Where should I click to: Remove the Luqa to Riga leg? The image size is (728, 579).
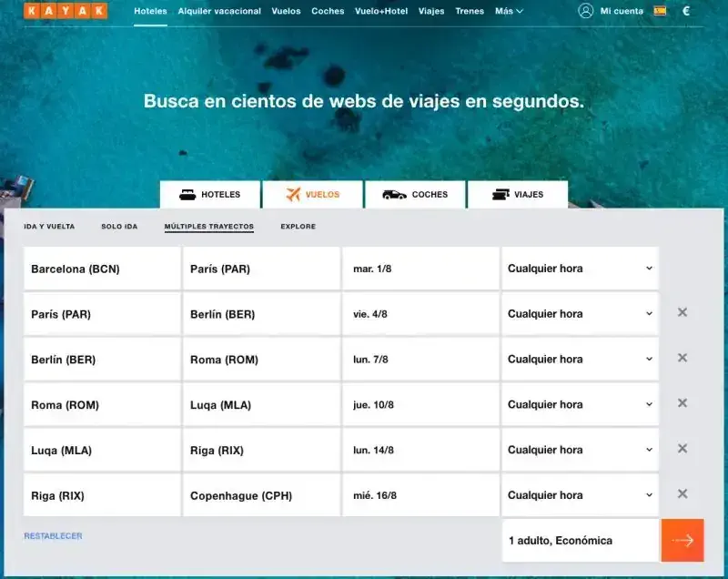(682, 448)
